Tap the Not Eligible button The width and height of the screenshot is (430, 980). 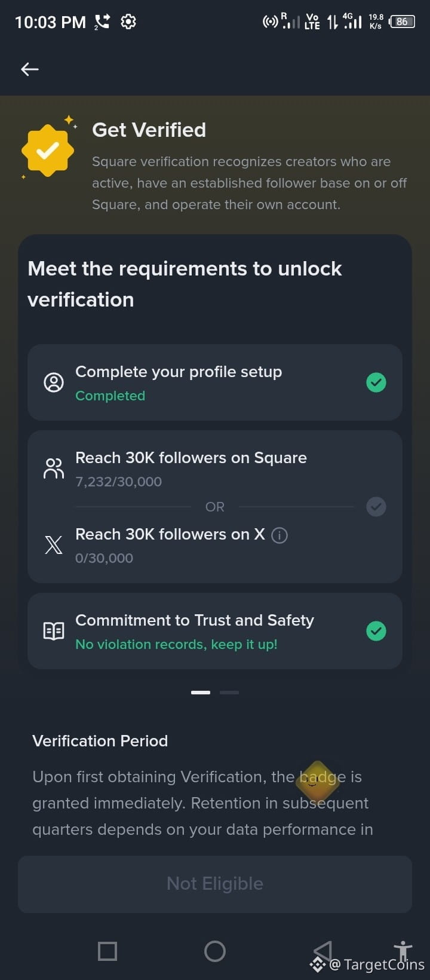[215, 884]
